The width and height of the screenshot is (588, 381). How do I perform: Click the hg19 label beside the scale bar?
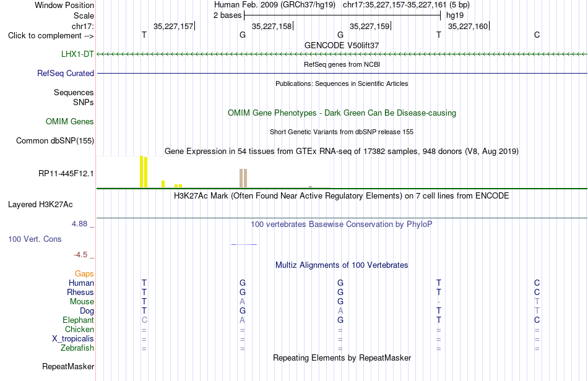455,15
